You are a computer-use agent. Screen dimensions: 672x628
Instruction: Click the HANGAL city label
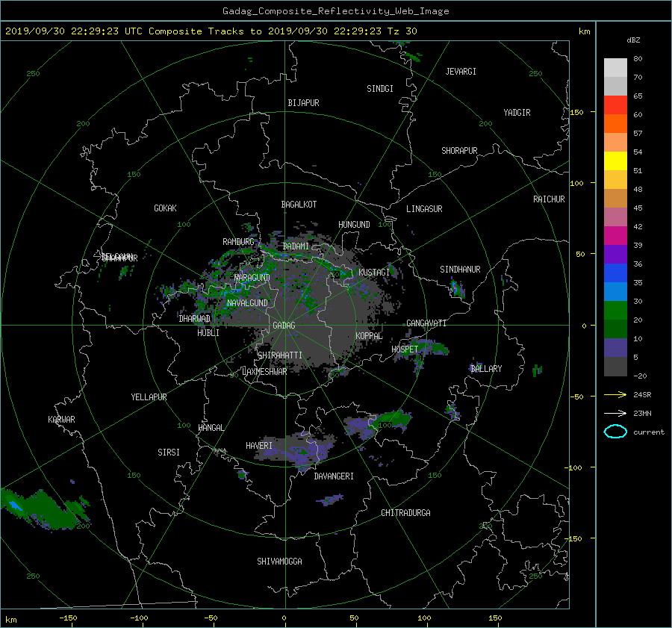[211, 428]
